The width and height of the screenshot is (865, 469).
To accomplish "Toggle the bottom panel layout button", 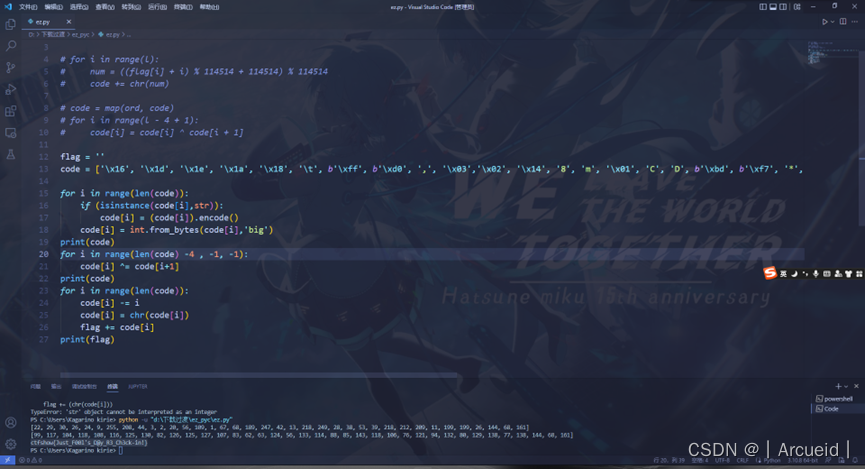I will click(773, 7).
